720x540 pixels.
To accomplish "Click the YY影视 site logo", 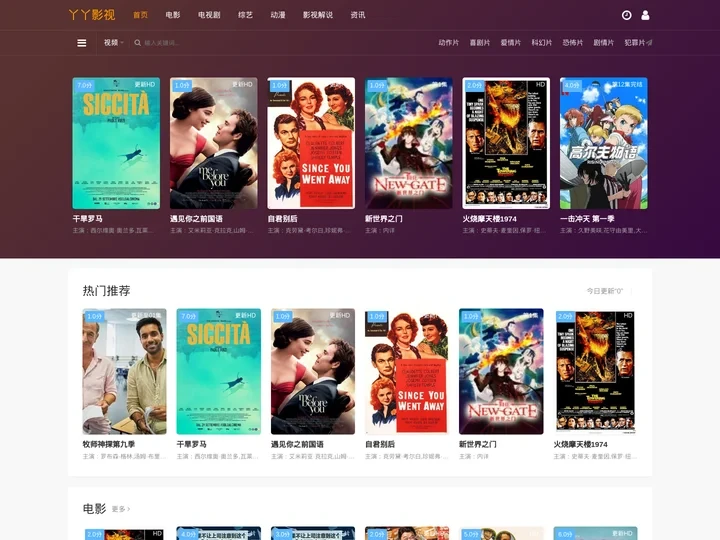I will pyautogui.click(x=92, y=15).
